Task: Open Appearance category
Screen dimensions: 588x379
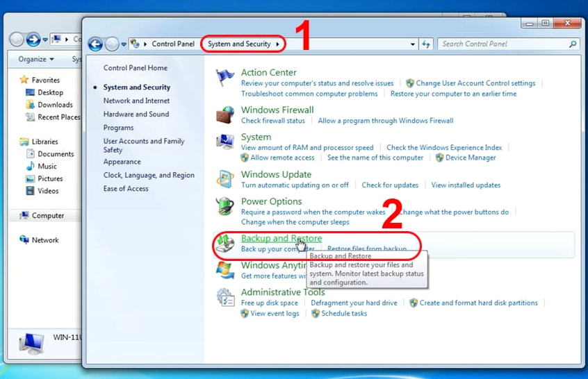Action: (x=122, y=162)
